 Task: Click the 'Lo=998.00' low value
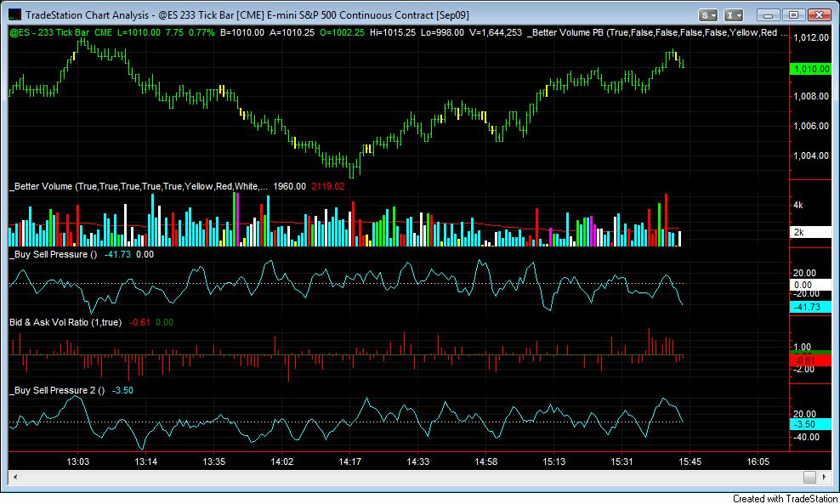tap(442, 32)
